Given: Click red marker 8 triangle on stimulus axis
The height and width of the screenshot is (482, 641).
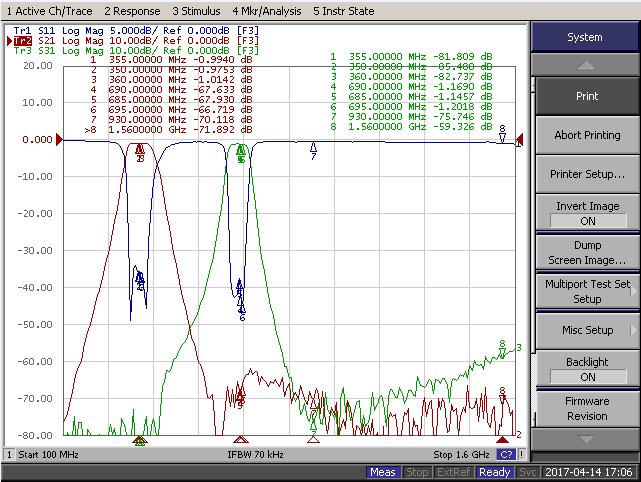Looking at the screenshot, I should (x=502, y=439).
